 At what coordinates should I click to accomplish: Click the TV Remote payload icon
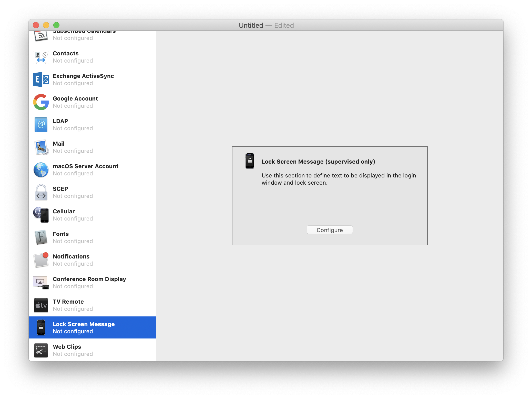(41, 305)
